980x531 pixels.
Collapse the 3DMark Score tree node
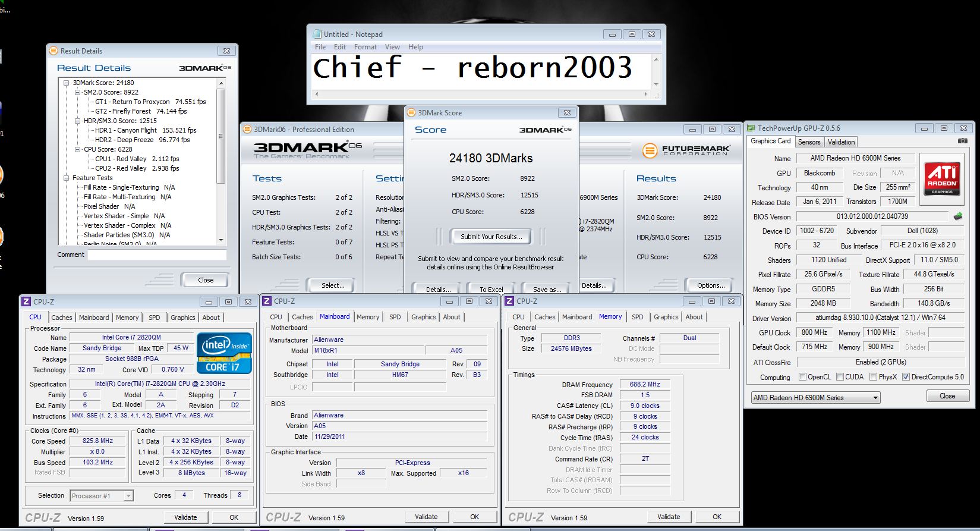67,83
